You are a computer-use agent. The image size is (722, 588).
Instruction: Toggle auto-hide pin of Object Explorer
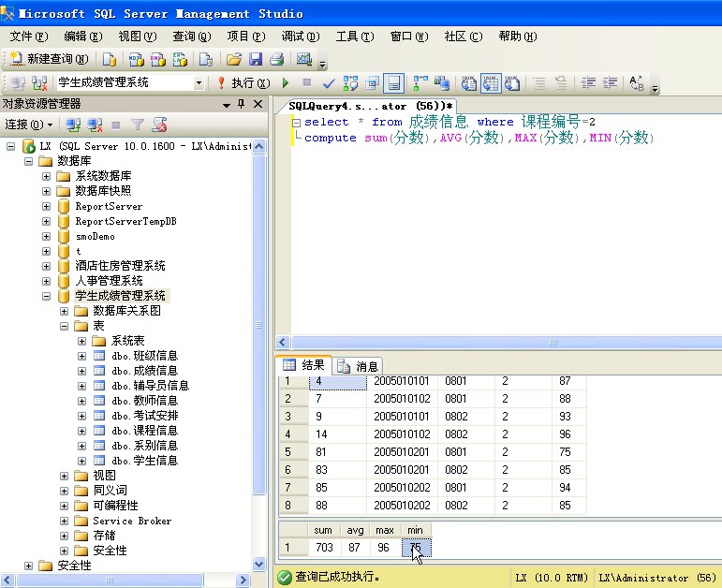pyautogui.click(x=242, y=104)
